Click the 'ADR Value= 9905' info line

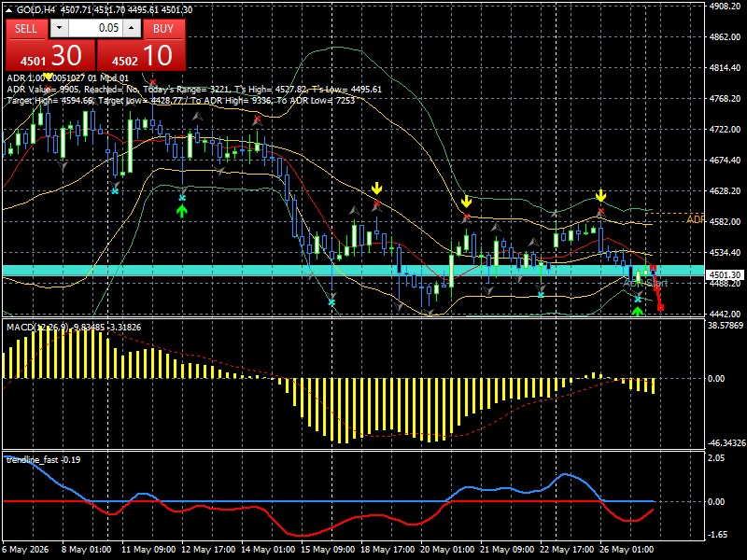(x=194, y=89)
